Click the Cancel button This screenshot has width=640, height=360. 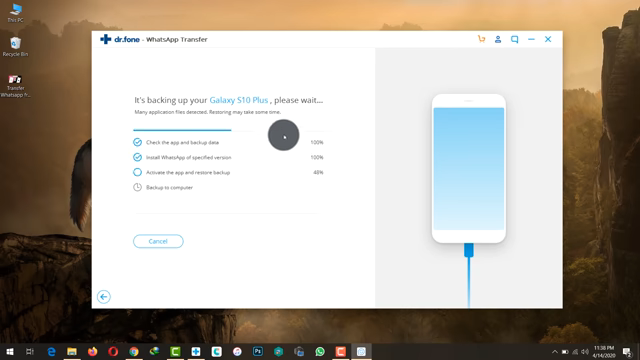coord(158,241)
